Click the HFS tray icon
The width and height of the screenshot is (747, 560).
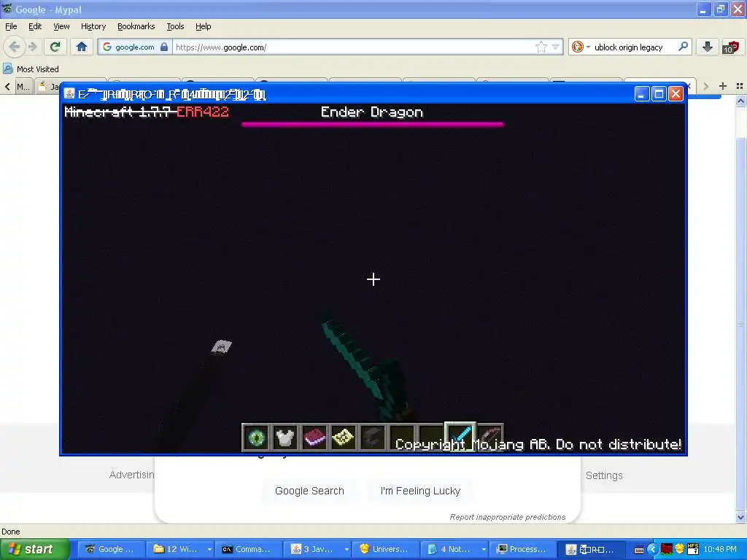[x=693, y=549]
